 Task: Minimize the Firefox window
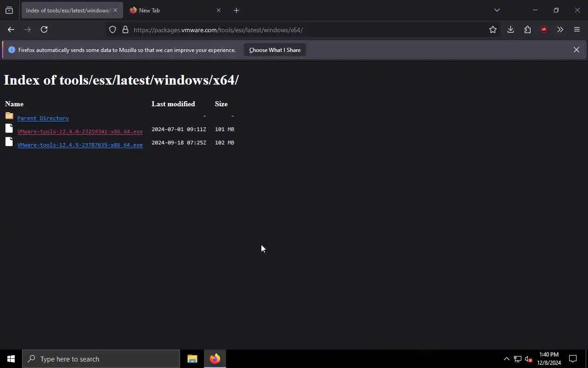tap(535, 10)
